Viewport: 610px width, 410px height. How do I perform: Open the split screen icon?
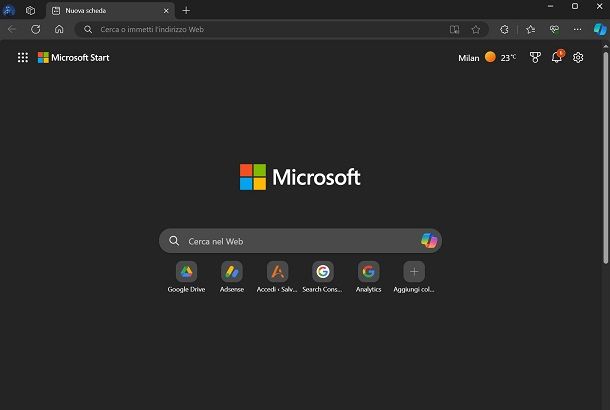(x=454, y=30)
